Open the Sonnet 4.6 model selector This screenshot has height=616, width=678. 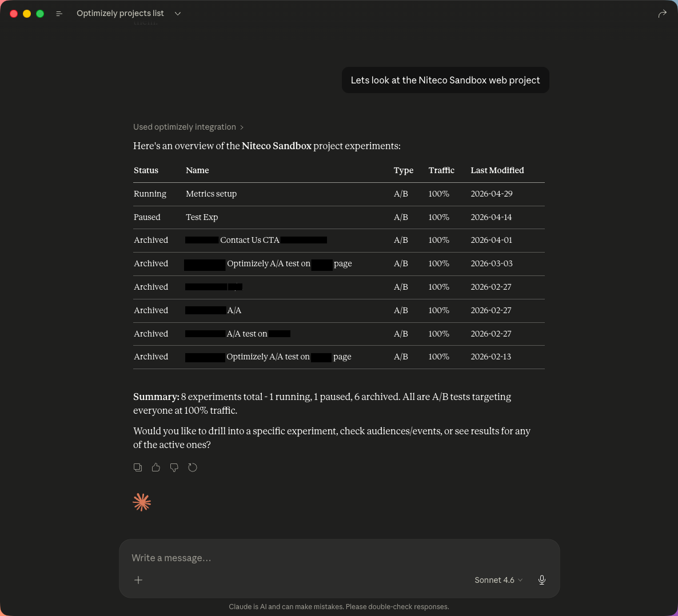pos(498,580)
